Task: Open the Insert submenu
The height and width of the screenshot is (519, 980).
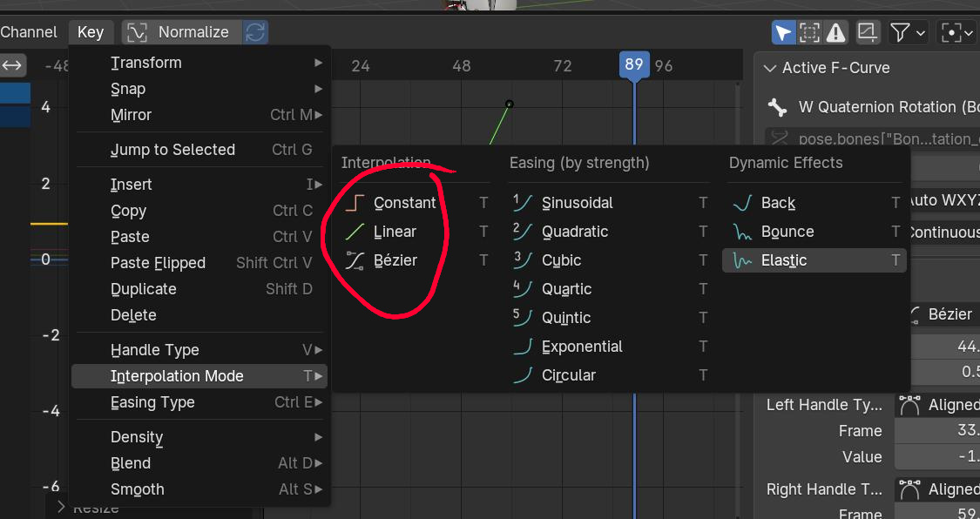Action: pyautogui.click(x=199, y=185)
